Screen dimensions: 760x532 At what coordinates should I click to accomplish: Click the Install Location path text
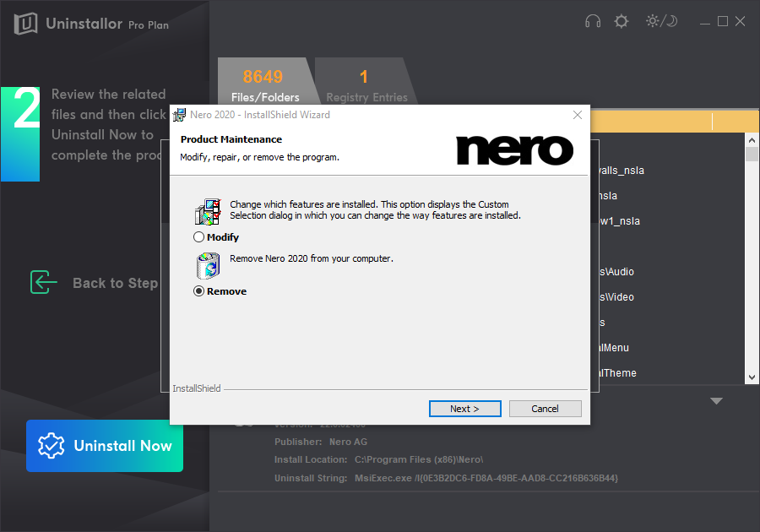(x=419, y=459)
